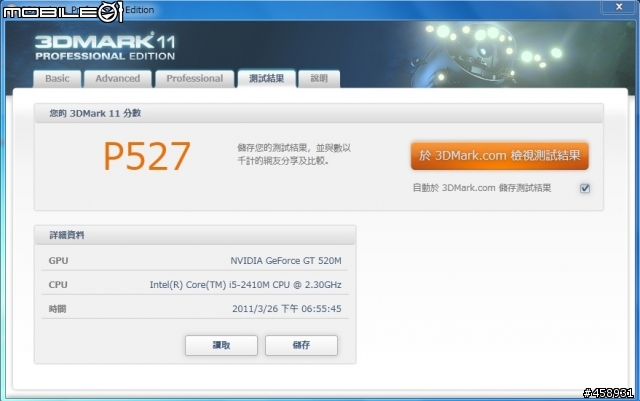The image size is (640, 401).
Task: Select the NVIDIA GeForce GT 520M text
Action: [x=286, y=261]
